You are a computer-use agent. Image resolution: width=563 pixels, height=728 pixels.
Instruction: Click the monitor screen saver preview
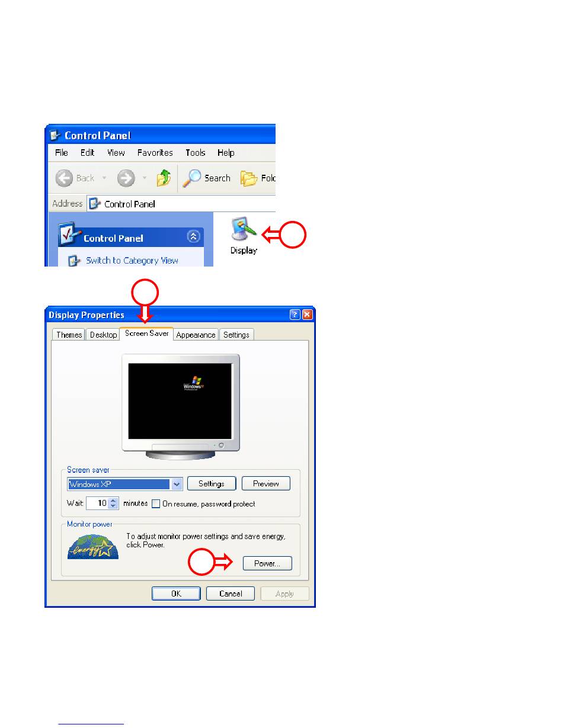[180, 401]
